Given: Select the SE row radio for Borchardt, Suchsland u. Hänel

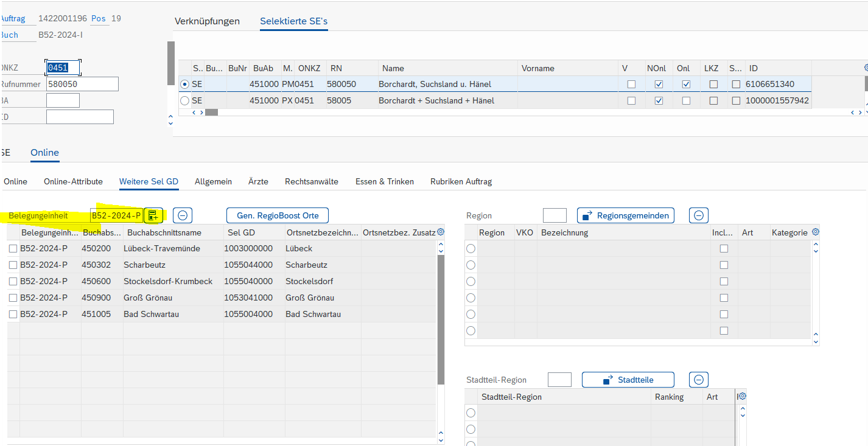Looking at the screenshot, I should pyautogui.click(x=184, y=84).
